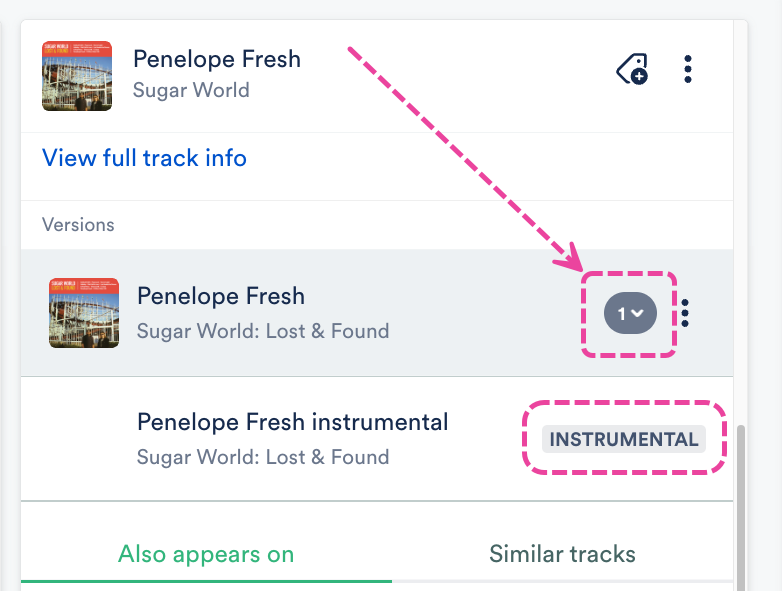Open the three-dot menu on the version row

click(x=685, y=313)
